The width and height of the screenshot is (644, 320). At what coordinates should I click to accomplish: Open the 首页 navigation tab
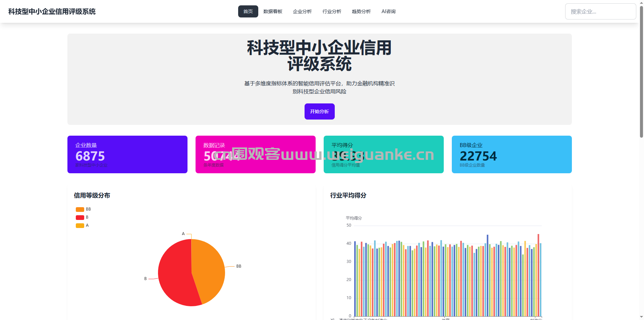[248, 11]
